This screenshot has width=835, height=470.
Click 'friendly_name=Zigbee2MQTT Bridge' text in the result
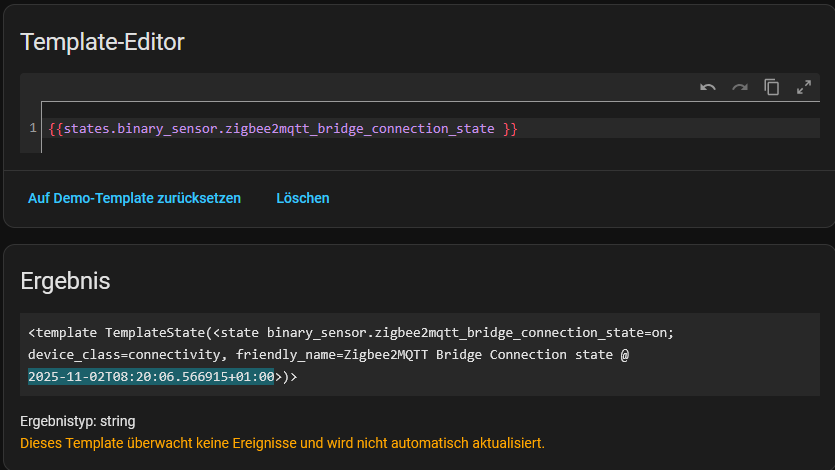(x=340, y=354)
